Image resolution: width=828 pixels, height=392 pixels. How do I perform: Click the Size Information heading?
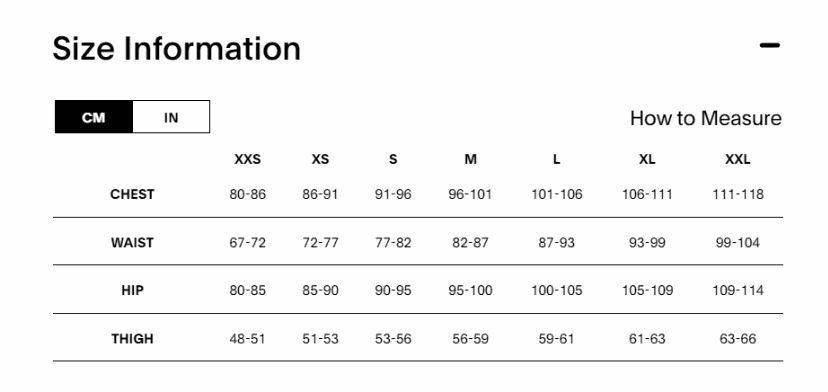[176, 49]
